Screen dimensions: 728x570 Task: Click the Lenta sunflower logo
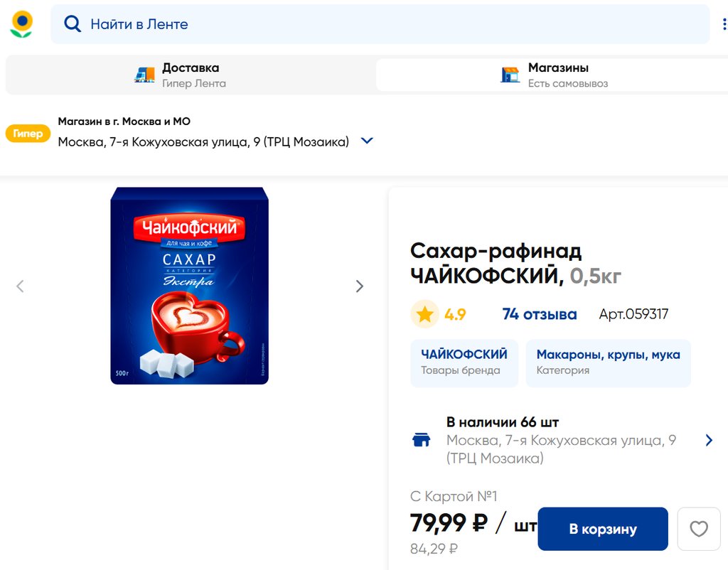[21, 24]
